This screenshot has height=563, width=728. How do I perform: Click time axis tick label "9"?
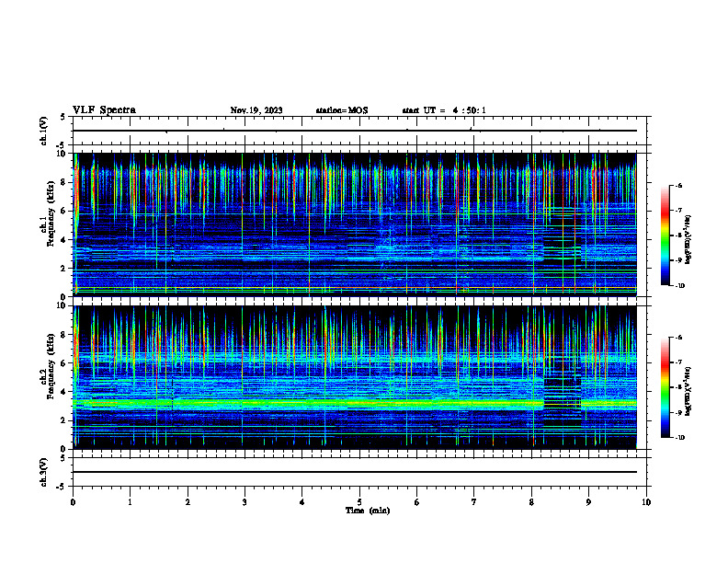[x=588, y=502]
